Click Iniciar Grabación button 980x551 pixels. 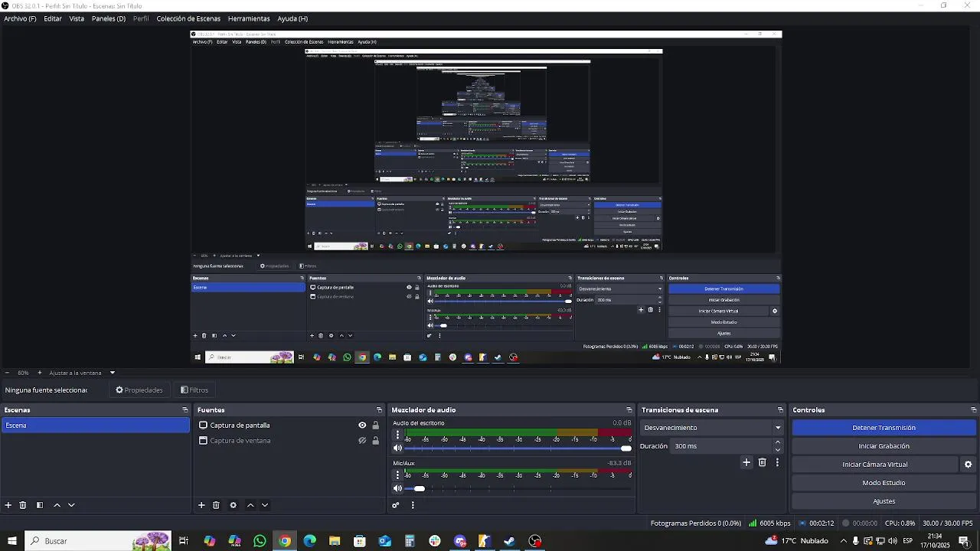pos(884,446)
